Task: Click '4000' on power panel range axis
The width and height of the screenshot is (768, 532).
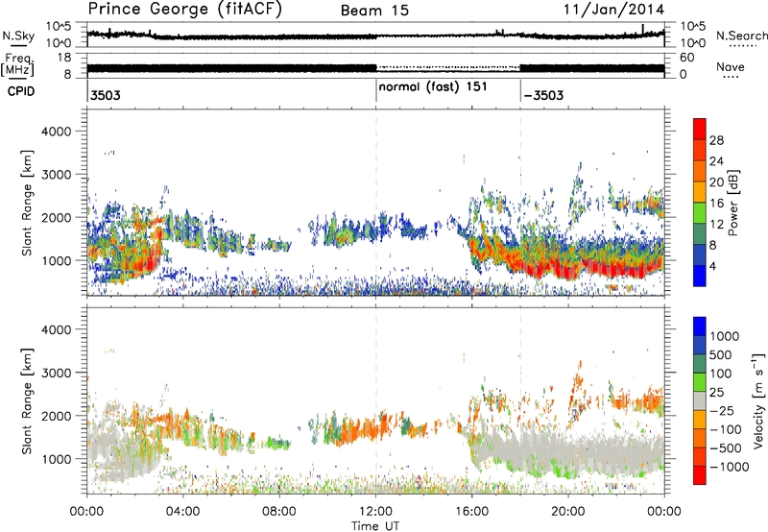Action: click(x=57, y=132)
